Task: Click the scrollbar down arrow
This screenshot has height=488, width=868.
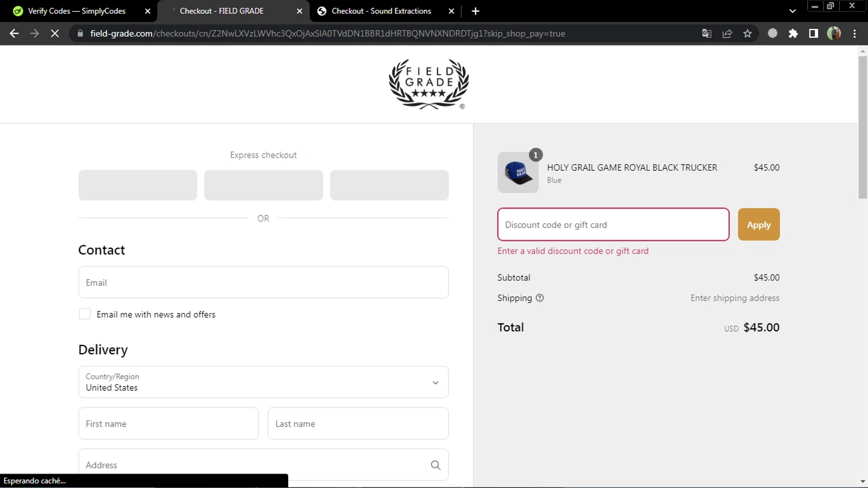Action: (x=863, y=482)
